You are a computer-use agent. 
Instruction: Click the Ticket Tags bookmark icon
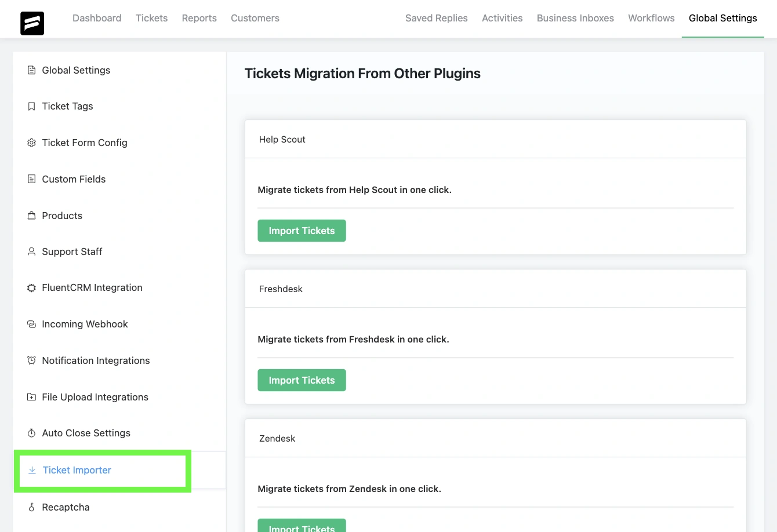point(31,107)
